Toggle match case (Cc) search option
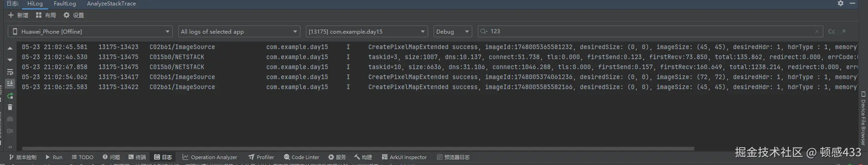The height and width of the screenshot is (165, 868). 832,31
